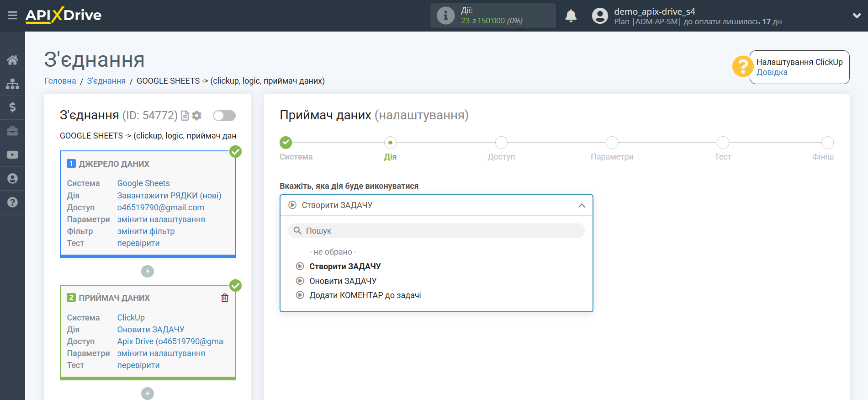Go to the Дія step
Viewport: 868px width, 400px height.
tap(390, 143)
